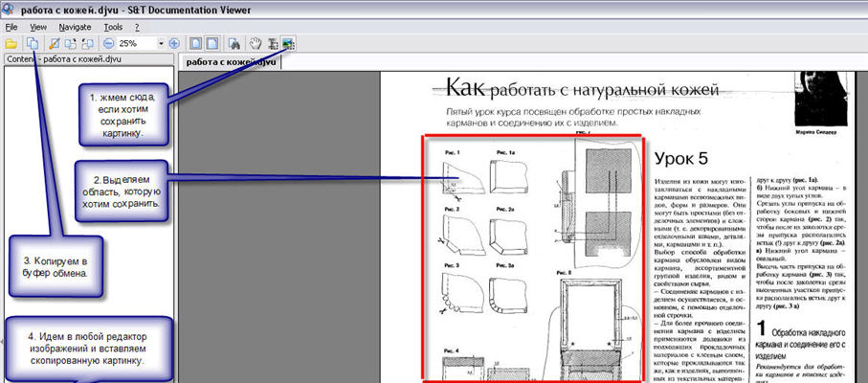Open the ? help menu

(137, 27)
